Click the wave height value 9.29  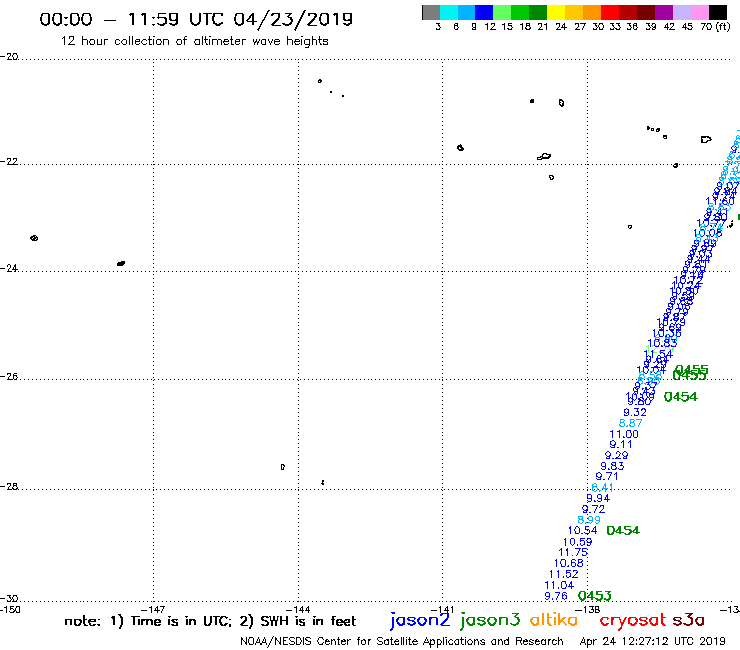(616, 456)
